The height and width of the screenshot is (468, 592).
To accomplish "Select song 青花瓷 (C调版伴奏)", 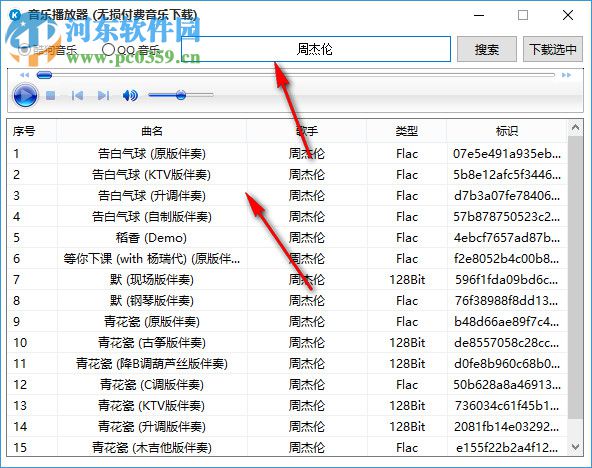I will [152, 385].
